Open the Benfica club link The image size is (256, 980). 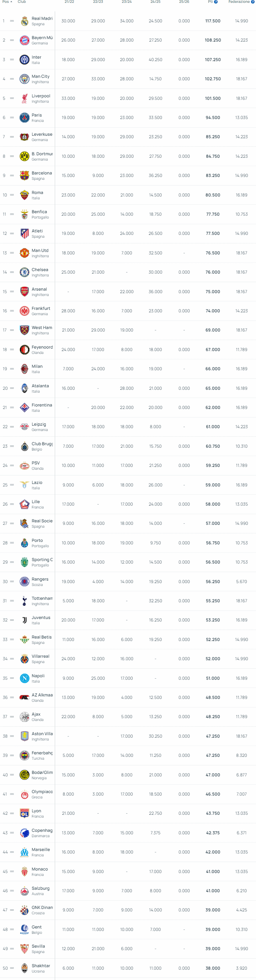click(39, 212)
